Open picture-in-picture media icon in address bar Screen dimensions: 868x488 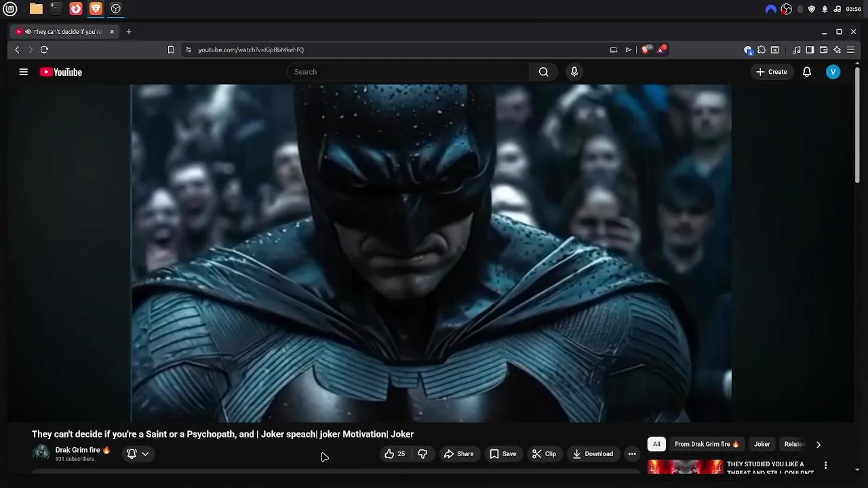click(x=614, y=49)
